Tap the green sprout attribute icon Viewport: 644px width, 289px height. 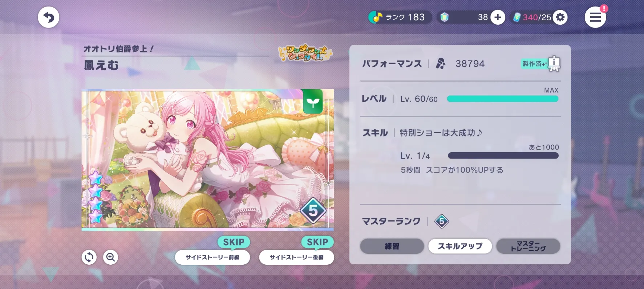[313, 102]
